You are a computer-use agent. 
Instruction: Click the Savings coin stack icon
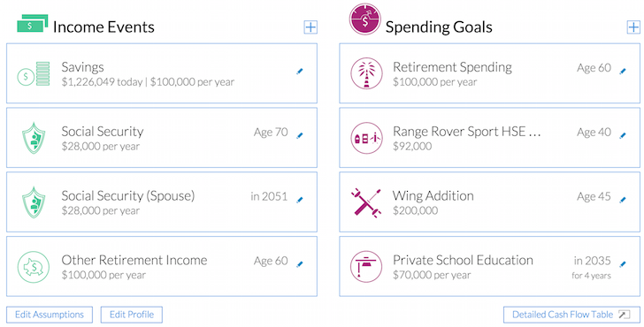coord(34,74)
